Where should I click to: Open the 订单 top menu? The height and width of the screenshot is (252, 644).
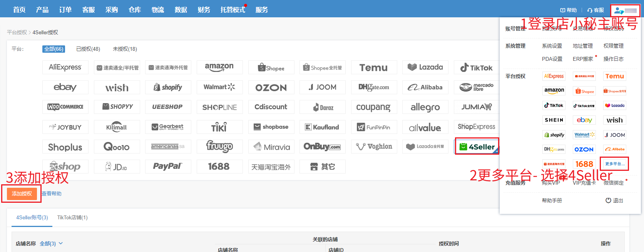coord(65,10)
